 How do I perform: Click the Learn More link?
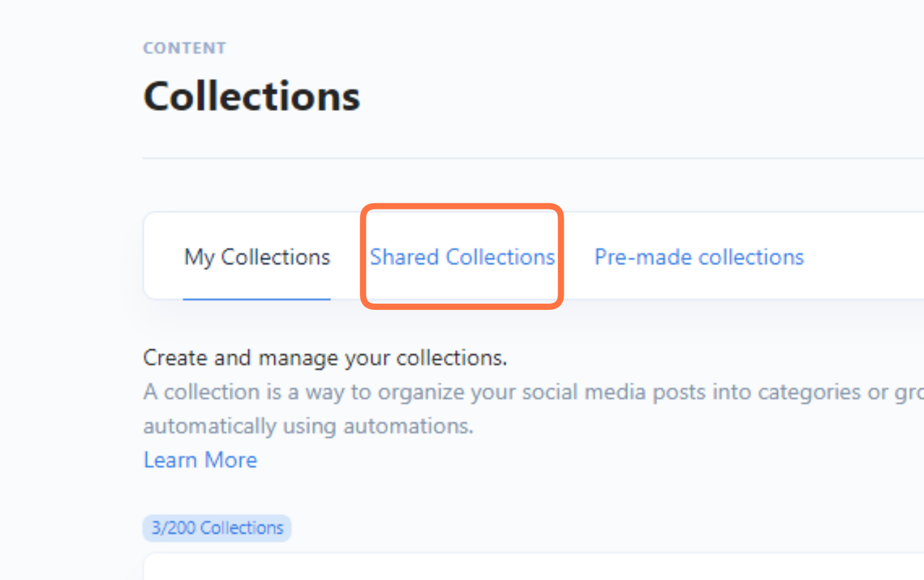[x=200, y=460]
